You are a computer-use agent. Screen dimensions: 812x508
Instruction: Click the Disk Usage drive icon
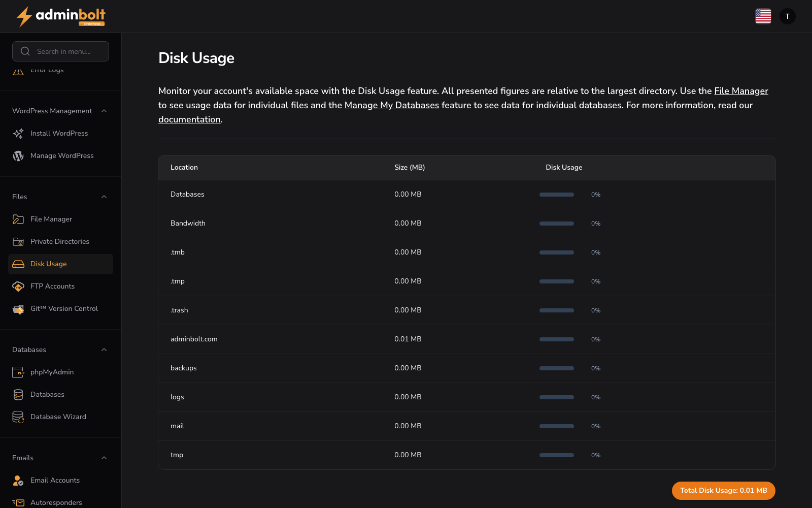tap(18, 264)
